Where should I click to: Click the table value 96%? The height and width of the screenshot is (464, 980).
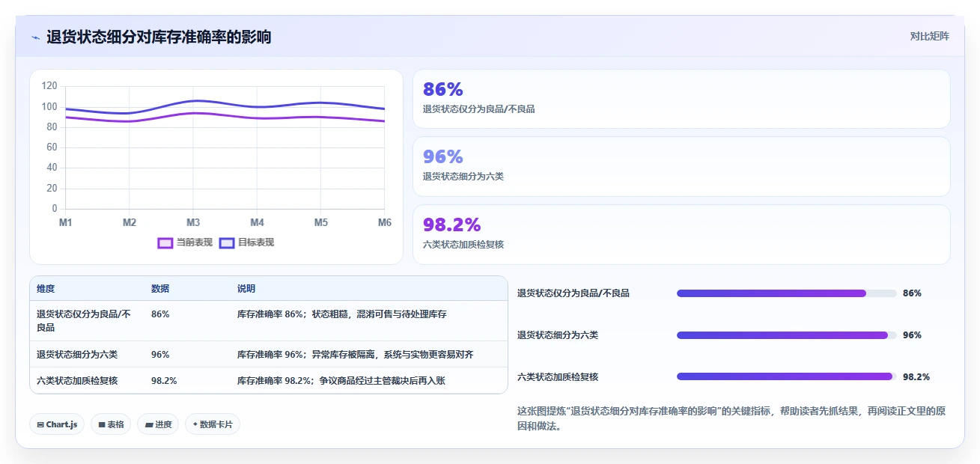tap(160, 355)
